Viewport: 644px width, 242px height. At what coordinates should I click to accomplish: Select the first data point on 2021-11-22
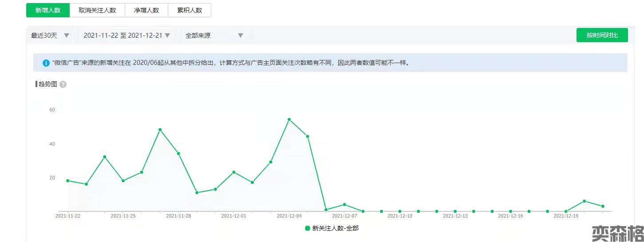click(68, 181)
